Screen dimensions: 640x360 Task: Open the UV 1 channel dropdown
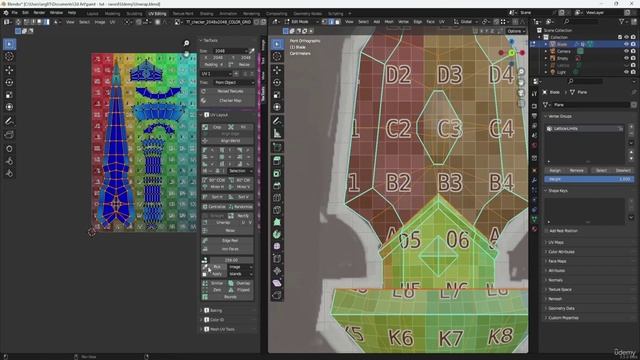coord(216,74)
